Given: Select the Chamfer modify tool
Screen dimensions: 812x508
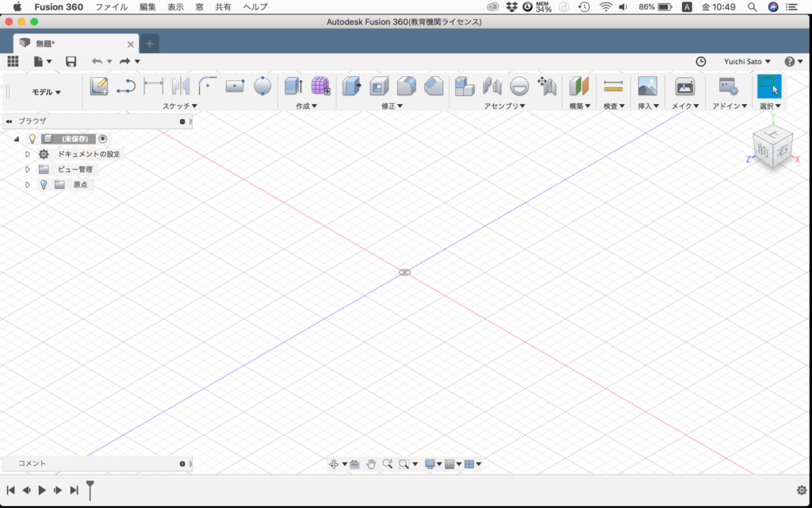Looking at the screenshot, I should click(434, 86).
